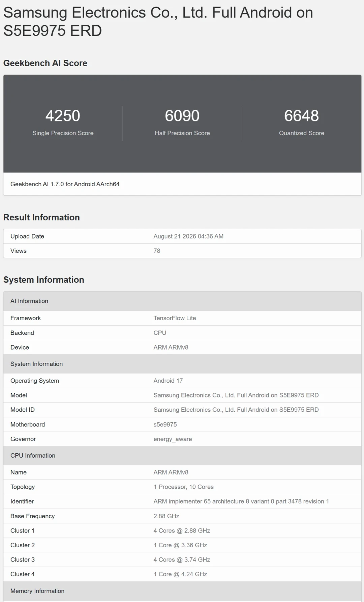Viewport: 364px width, 602px height.
Task: Click the 'Cluster 4' row label
Action: (x=23, y=574)
